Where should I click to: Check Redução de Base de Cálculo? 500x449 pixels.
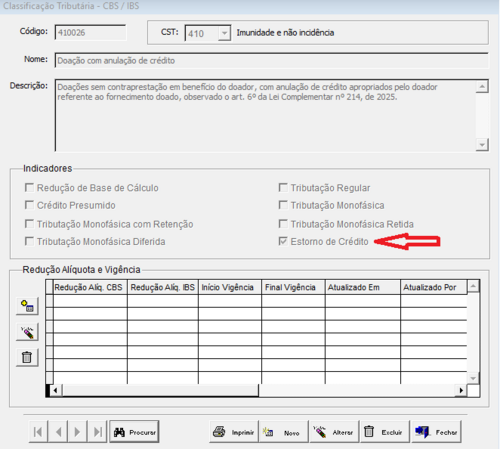[x=29, y=187]
